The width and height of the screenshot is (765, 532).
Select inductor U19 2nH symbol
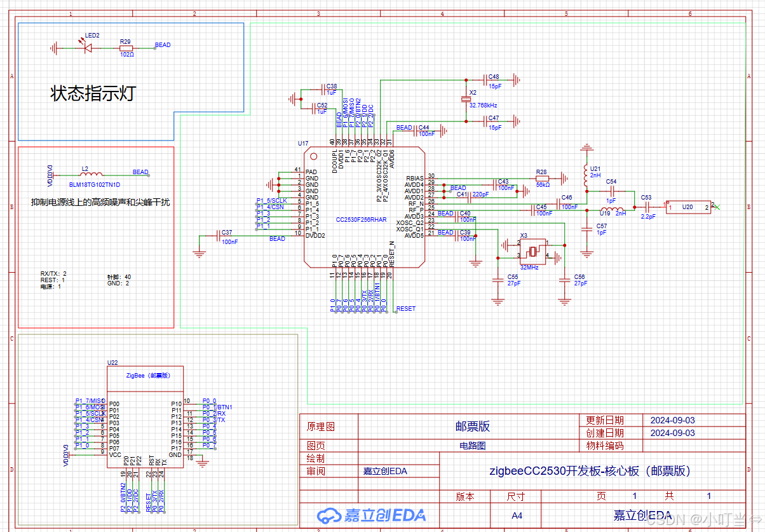pos(613,210)
